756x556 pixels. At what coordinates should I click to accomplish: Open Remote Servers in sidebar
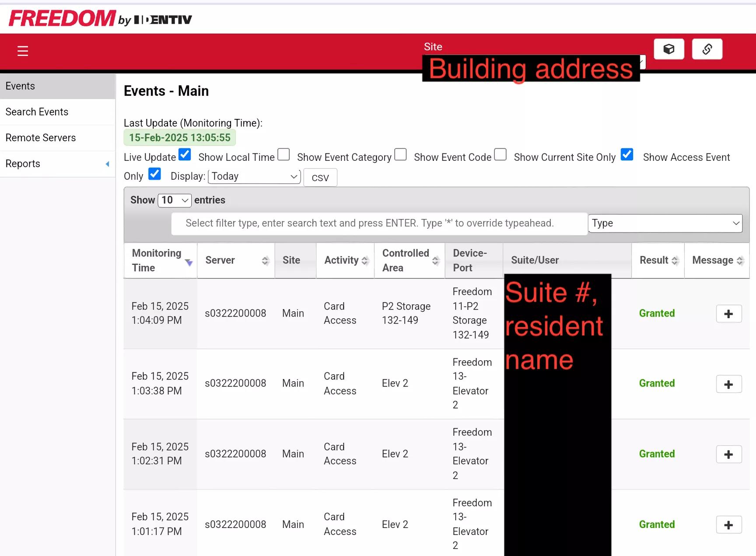[x=41, y=138]
